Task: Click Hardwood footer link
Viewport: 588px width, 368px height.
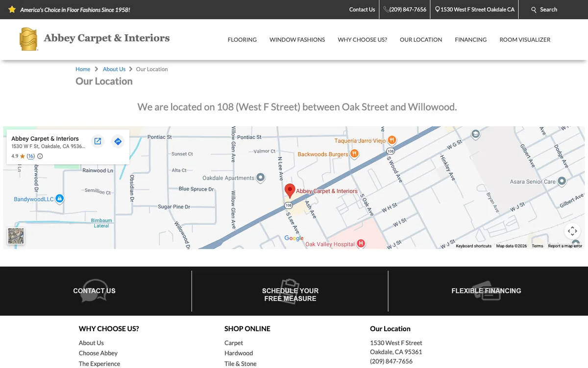Action: point(239,353)
